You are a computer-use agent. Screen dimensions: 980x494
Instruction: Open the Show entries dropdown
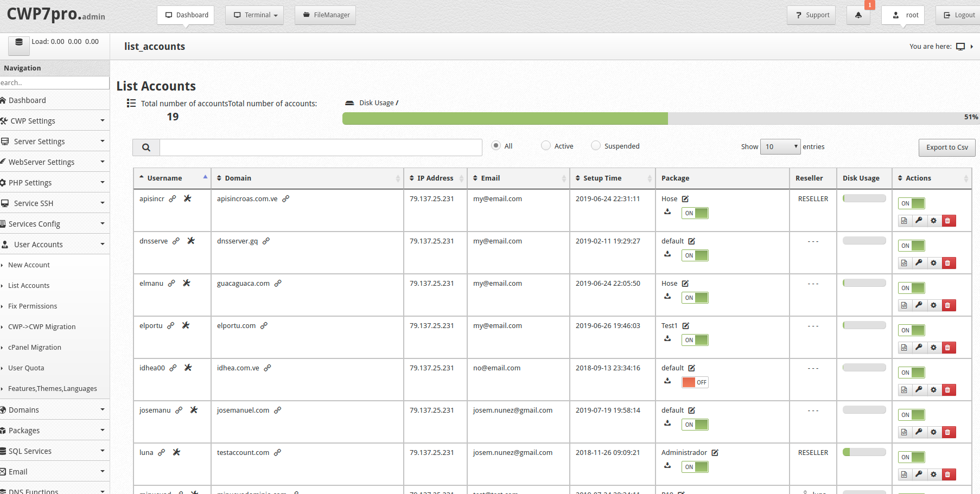pos(780,146)
